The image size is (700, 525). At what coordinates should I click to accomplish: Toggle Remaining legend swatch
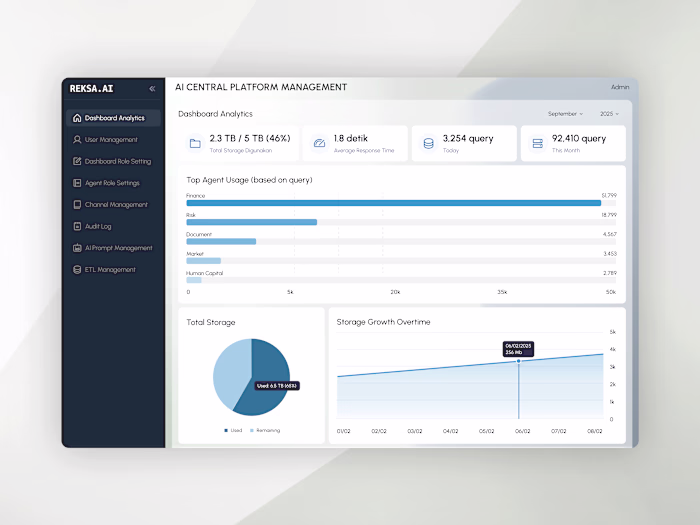point(252,430)
